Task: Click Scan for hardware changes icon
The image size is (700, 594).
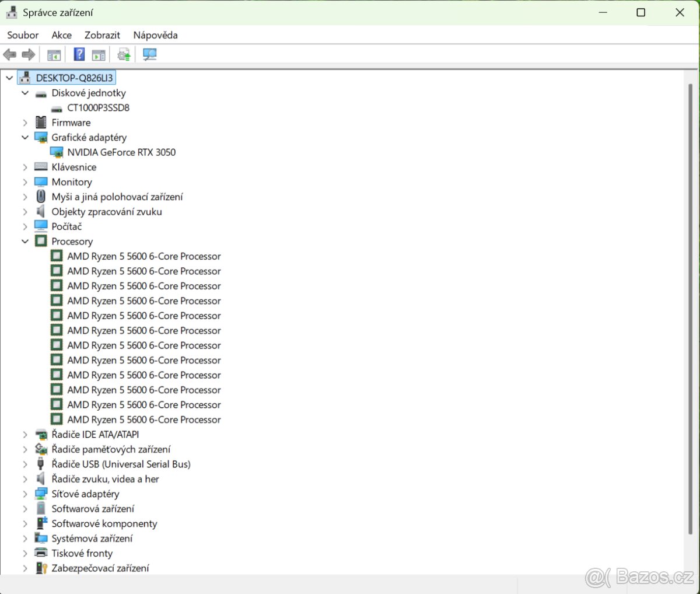Action: click(150, 55)
